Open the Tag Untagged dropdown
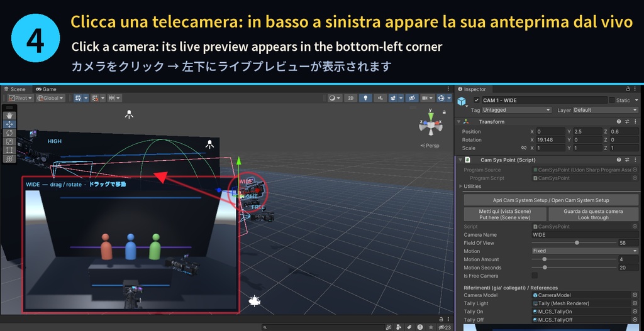 point(516,110)
